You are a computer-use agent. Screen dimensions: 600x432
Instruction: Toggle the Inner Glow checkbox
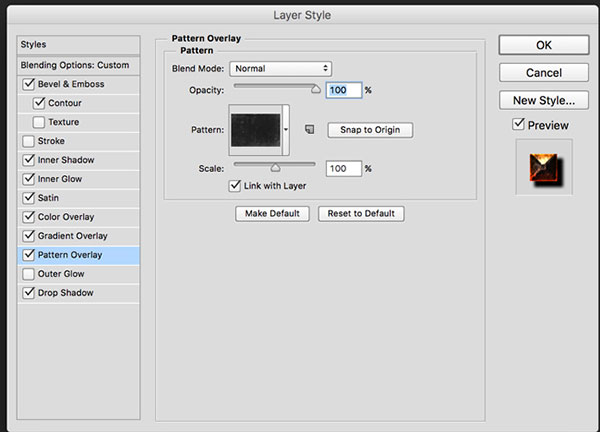(x=29, y=179)
